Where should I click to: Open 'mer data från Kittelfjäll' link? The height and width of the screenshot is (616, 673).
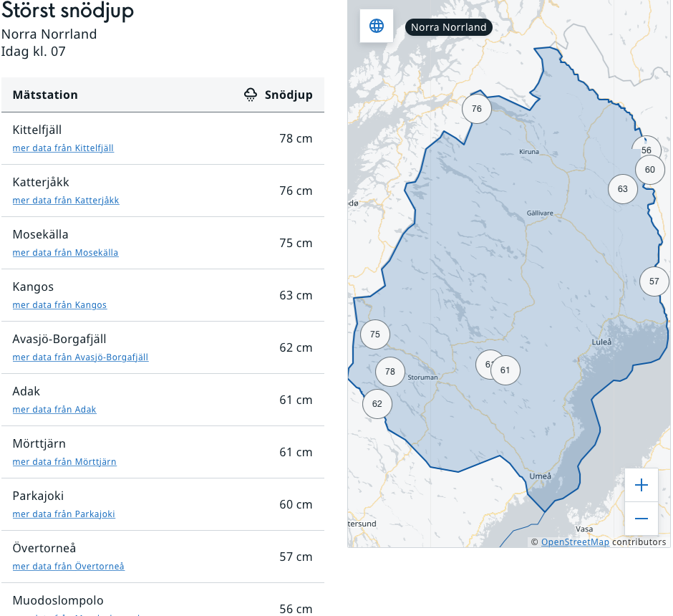click(63, 148)
